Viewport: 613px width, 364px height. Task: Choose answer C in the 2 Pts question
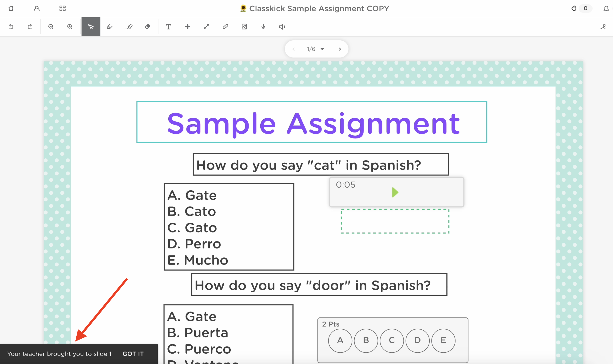pos(392,340)
